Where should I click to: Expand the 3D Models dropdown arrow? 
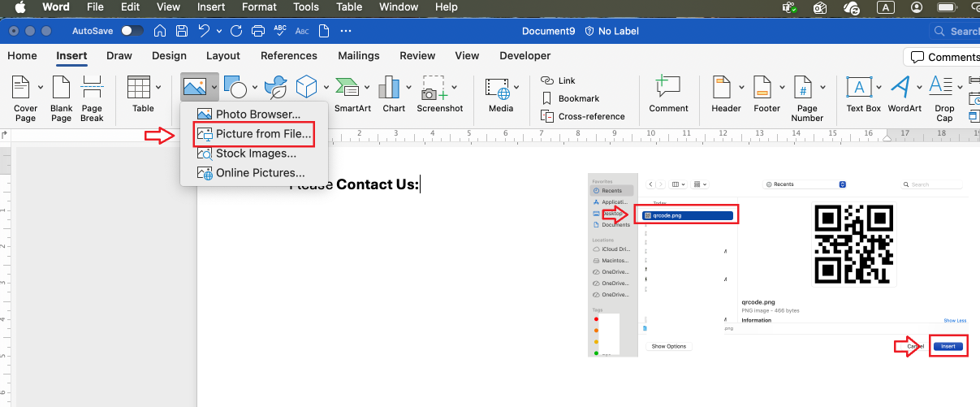325,88
